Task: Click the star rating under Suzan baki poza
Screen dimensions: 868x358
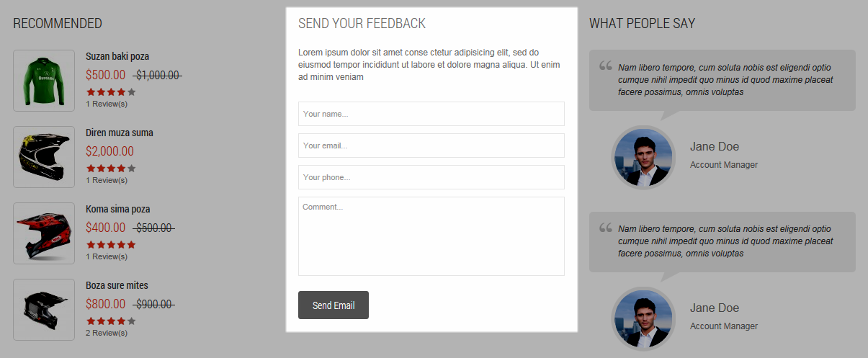Action: coord(111,92)
